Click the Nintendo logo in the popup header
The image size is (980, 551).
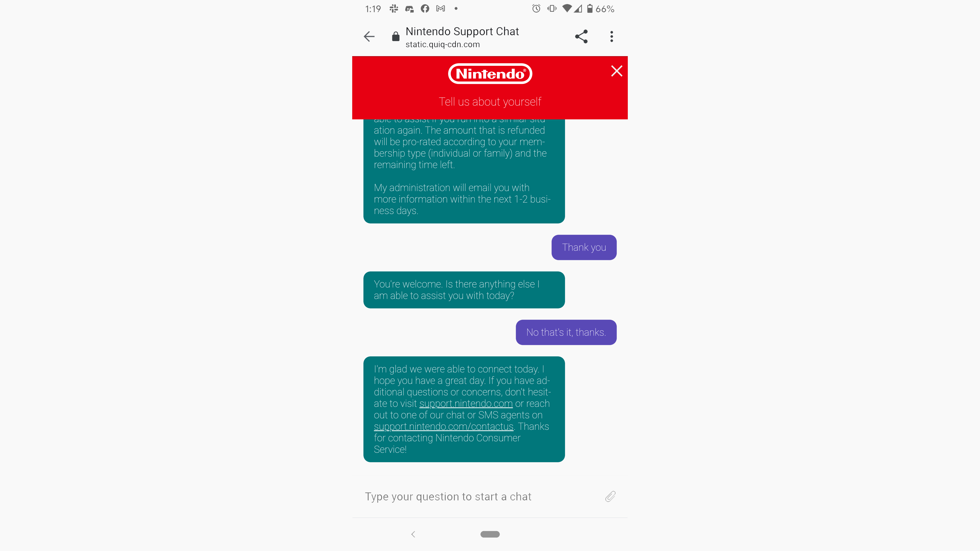click(490, 73)
